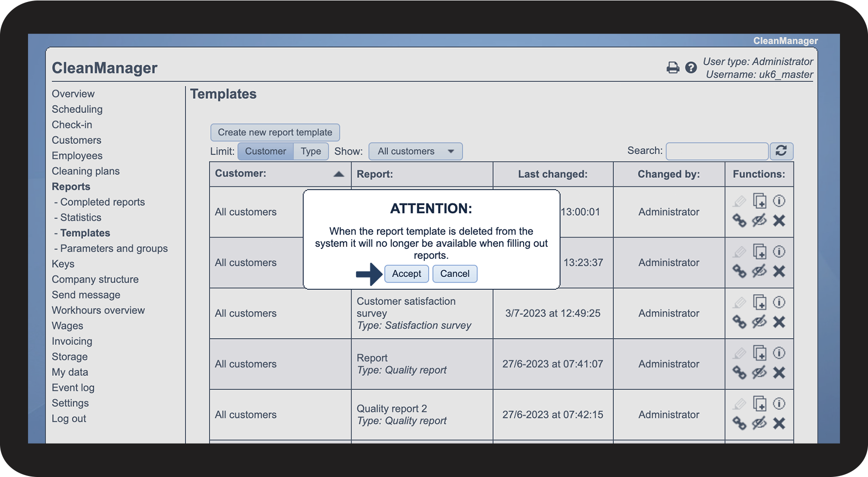Delete the template changed at 13:23:37

(779, 271)
